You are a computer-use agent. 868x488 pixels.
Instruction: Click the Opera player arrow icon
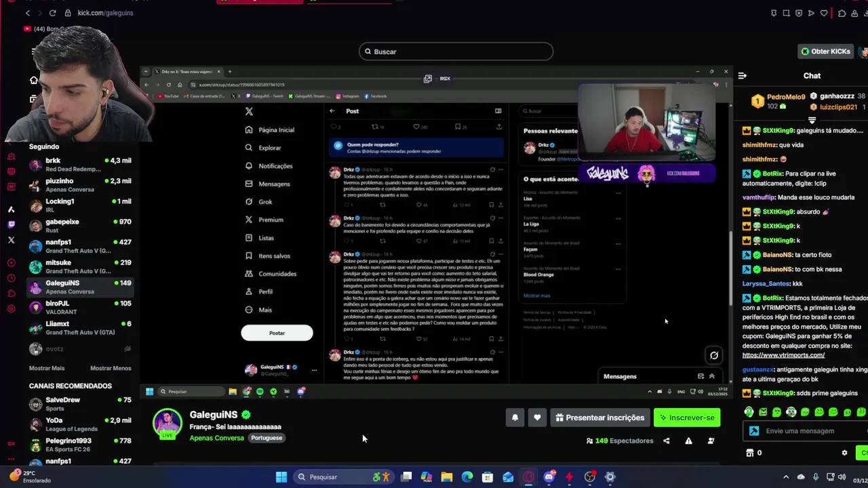coord(811,13)
